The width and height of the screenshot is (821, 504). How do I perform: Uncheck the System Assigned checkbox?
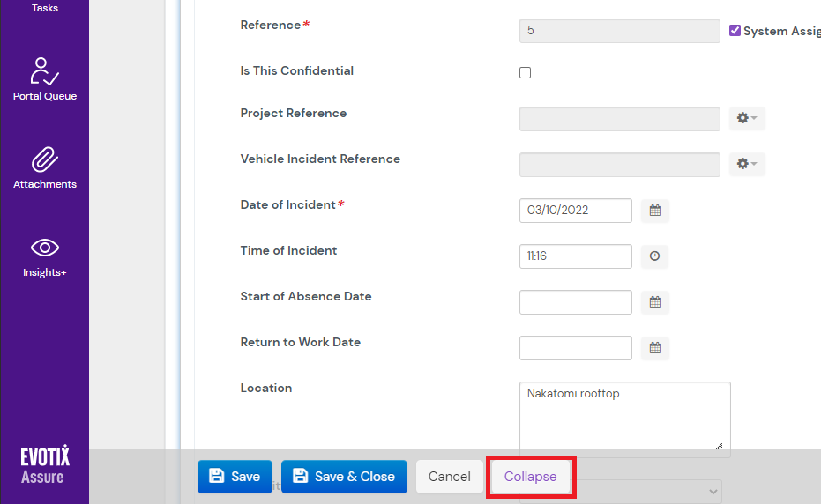pyautogui.click(x=735, y=31)
